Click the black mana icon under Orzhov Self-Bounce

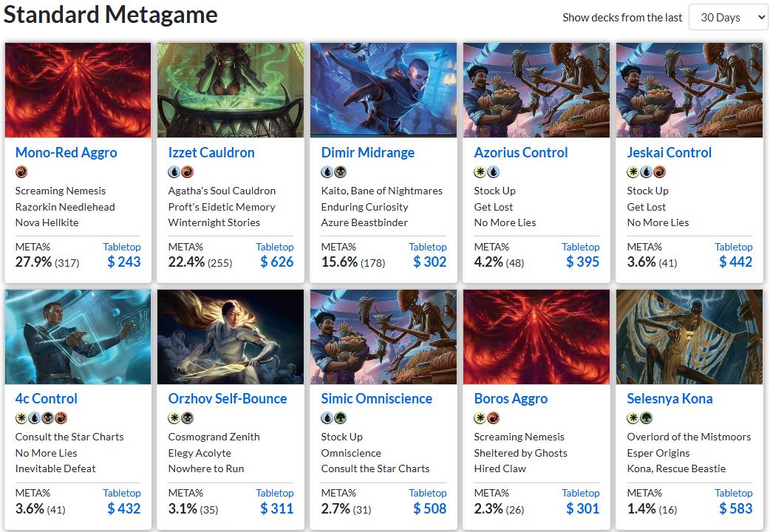click(x=187, y=418)
